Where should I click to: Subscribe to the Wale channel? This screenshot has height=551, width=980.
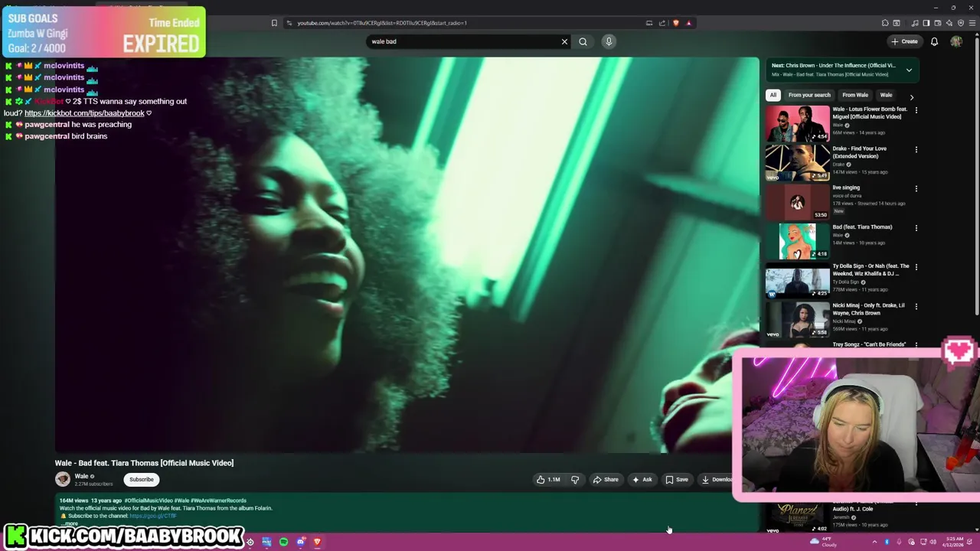pyautogui.click(x=141, y=480)
